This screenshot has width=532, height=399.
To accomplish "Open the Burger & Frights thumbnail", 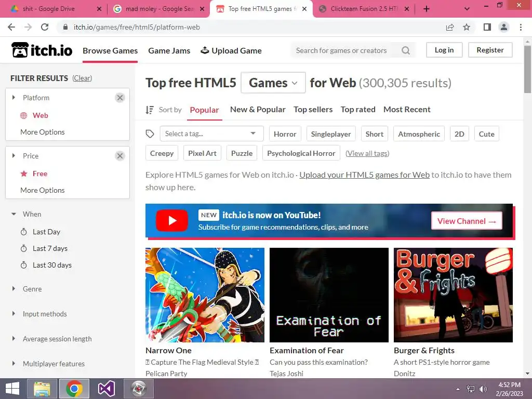I will [453, 295].
